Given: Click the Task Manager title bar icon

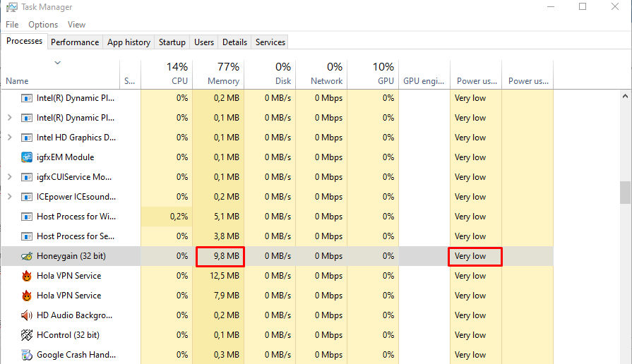Looking at the screenshot, I should click(12, 7).
